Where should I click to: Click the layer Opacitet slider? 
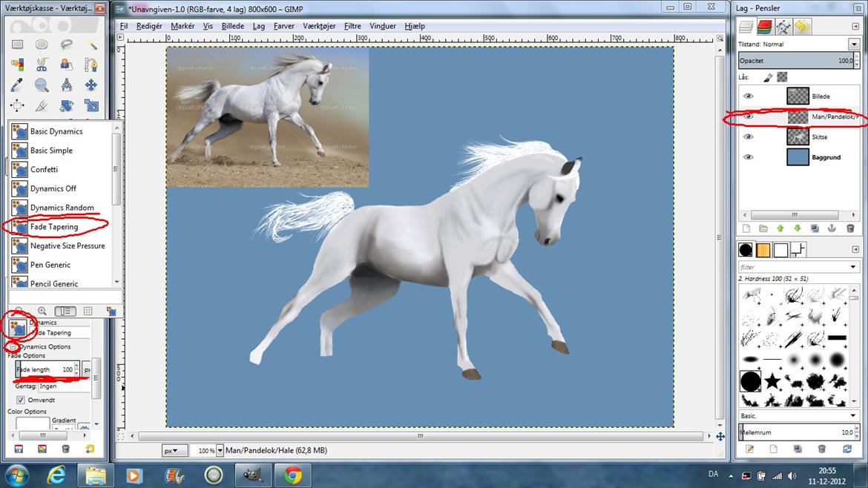click(794, 61)
